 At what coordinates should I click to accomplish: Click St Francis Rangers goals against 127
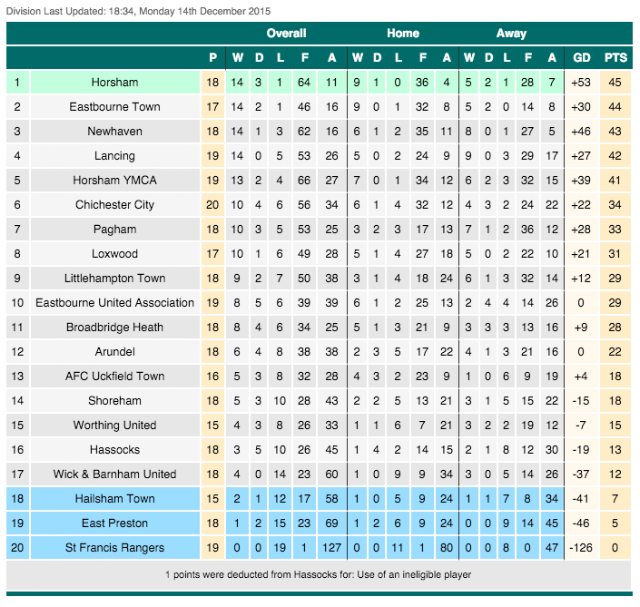click(331, 547)
